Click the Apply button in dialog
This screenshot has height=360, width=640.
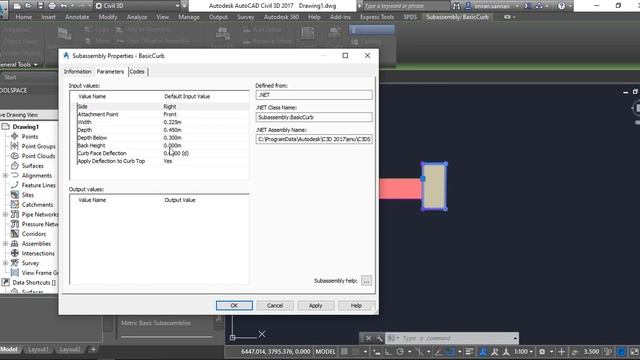tap(316, 305)
